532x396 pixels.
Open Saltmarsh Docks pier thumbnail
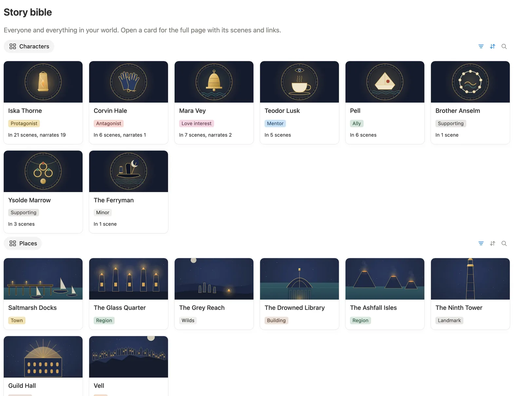click(43, 279)
